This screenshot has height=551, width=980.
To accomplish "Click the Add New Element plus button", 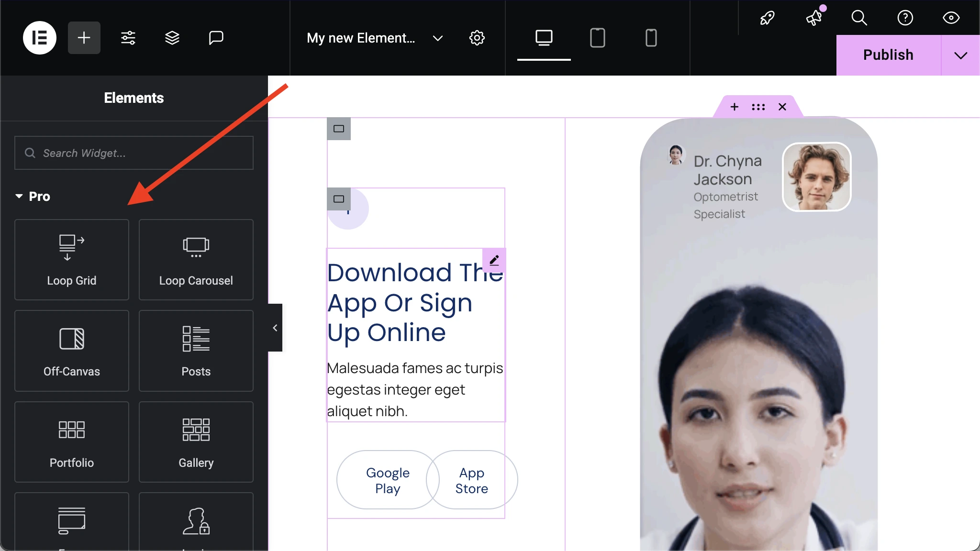I will [84, 38].
